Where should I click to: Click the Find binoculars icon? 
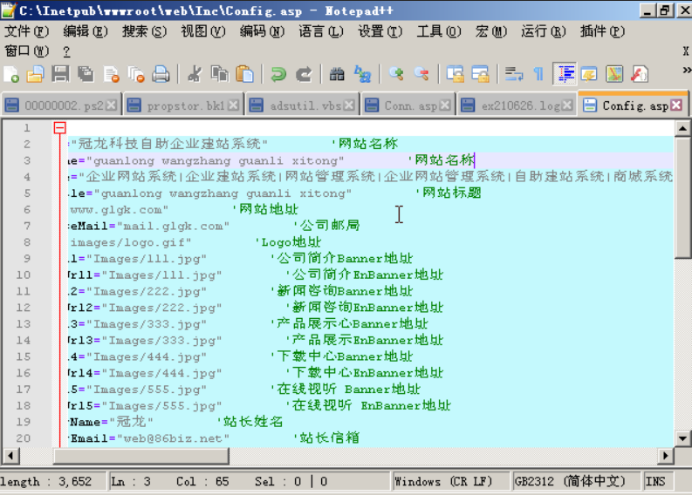337,74
